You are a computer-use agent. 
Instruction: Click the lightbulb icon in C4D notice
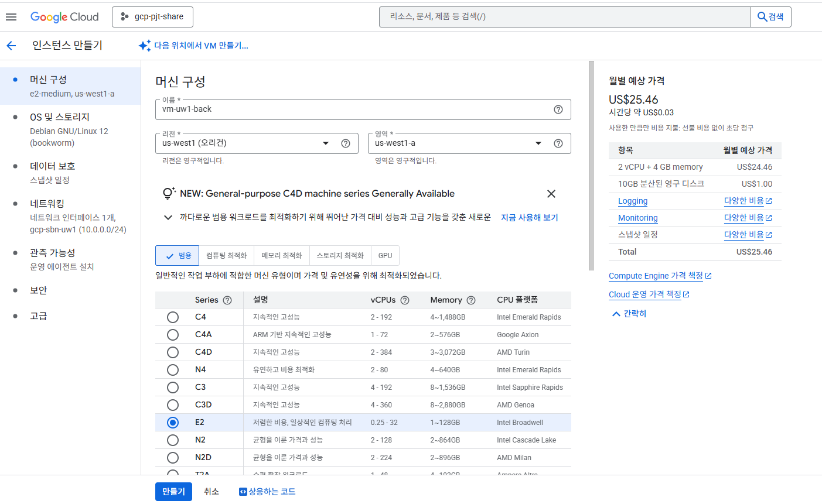(x=169, y=193)
